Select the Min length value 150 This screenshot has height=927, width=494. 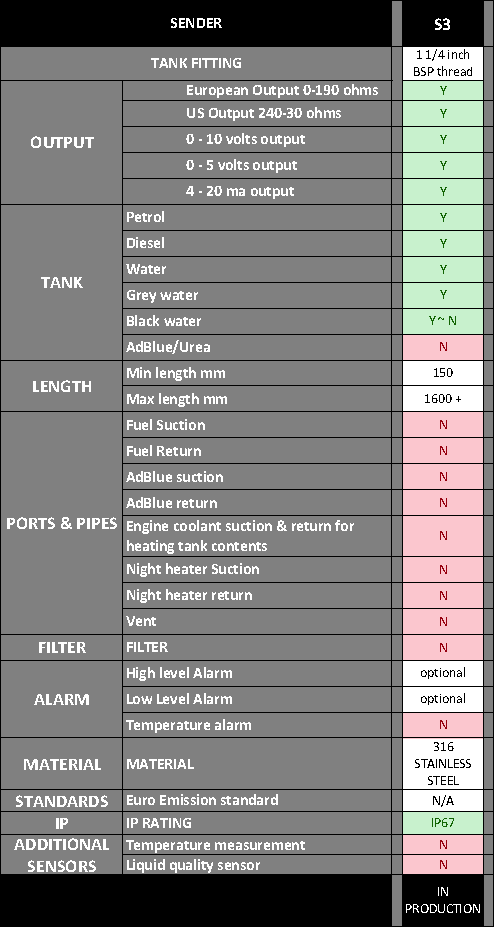[x=443, y=373]
